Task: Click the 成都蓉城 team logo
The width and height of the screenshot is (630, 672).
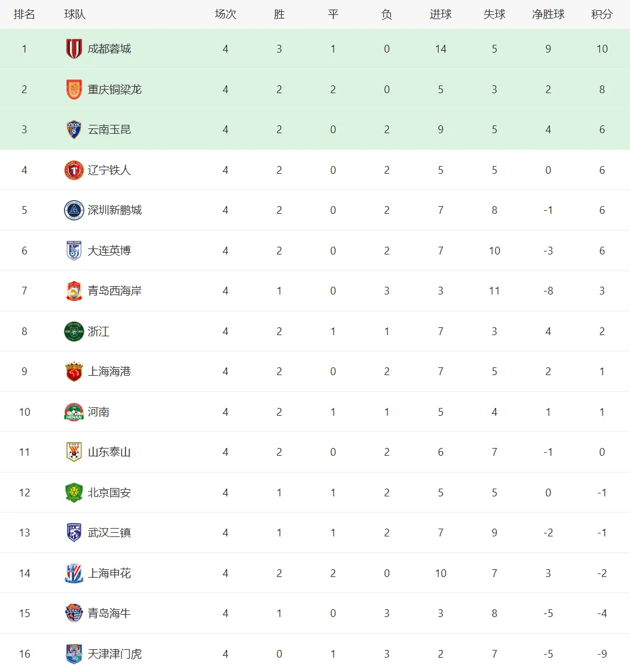Action: 74,49
